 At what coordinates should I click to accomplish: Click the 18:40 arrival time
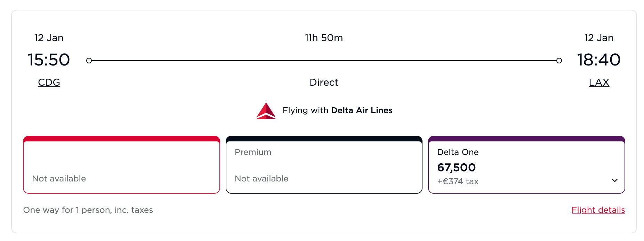tap(599, 60)
